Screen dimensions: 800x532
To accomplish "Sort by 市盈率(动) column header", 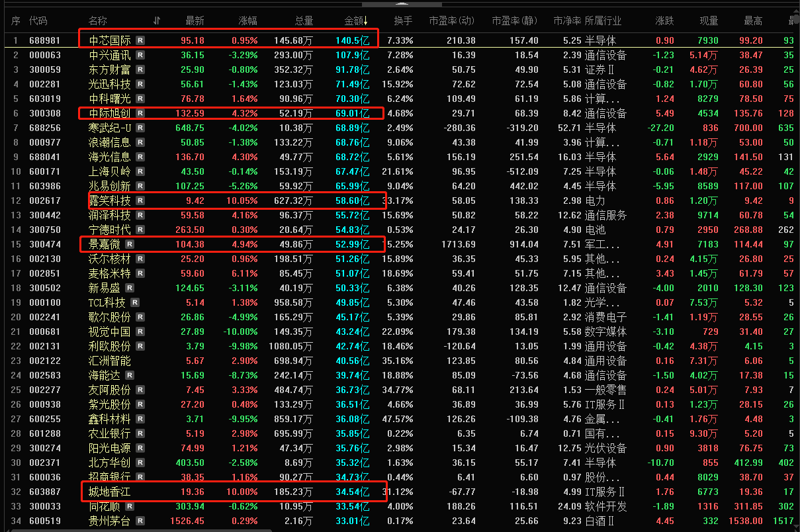I will [x=452, y=21].
